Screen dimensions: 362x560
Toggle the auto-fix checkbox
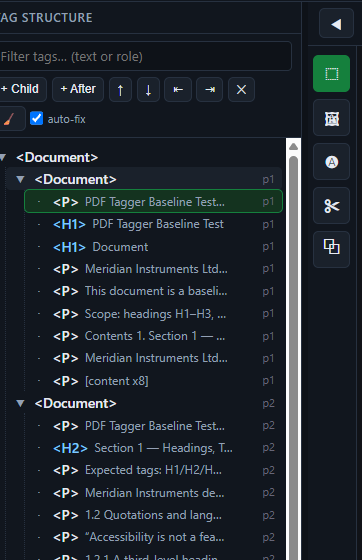point(36,118)
